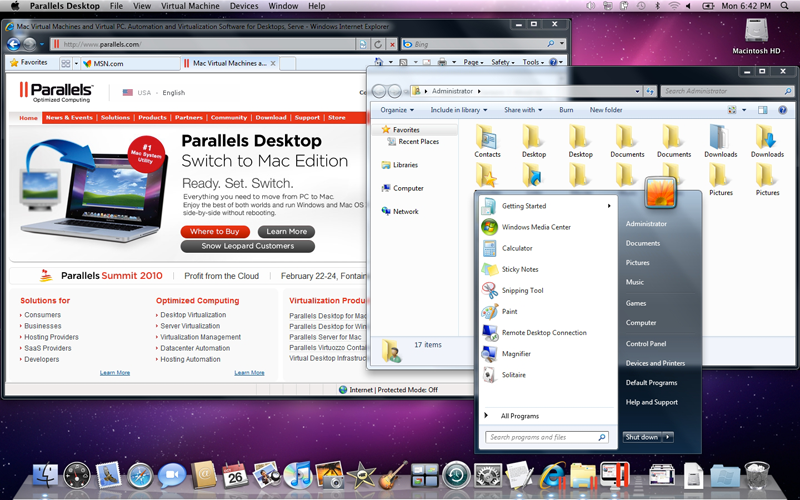Open the Contacts folder in Explorer
Screen dimensions: 800x500
click(487, 141)
